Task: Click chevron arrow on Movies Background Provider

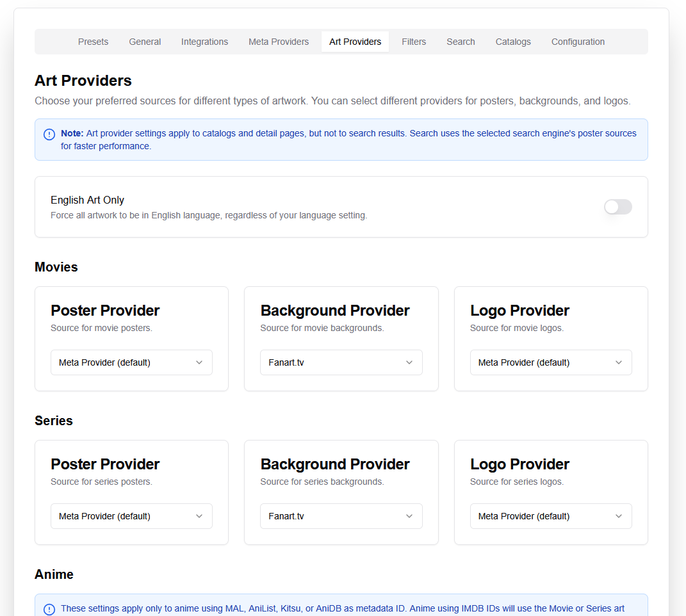Action: (409, 362)
